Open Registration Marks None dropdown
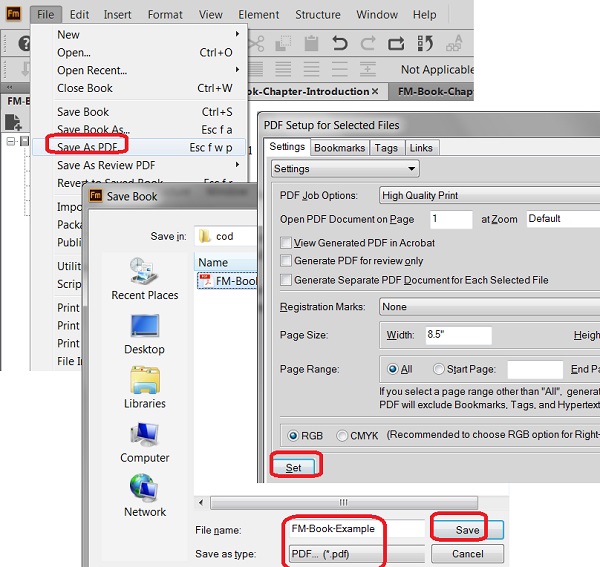Viewport: 600px width, 567px height. point(489,307)
